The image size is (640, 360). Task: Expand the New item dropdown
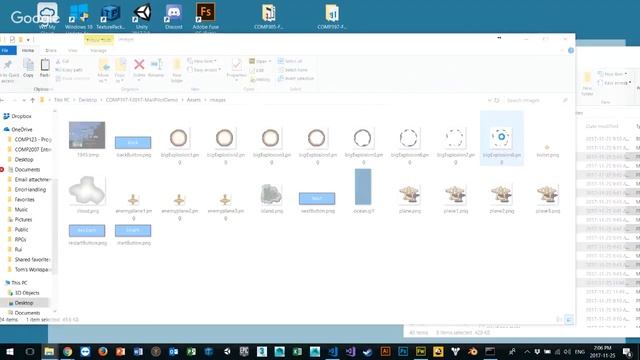click(202, 61)
